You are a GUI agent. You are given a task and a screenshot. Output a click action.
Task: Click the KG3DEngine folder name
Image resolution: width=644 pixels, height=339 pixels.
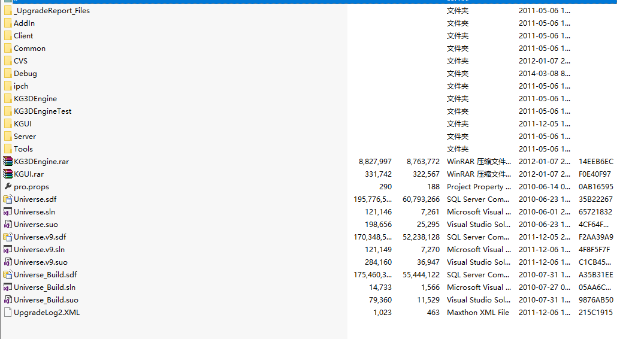35,99
